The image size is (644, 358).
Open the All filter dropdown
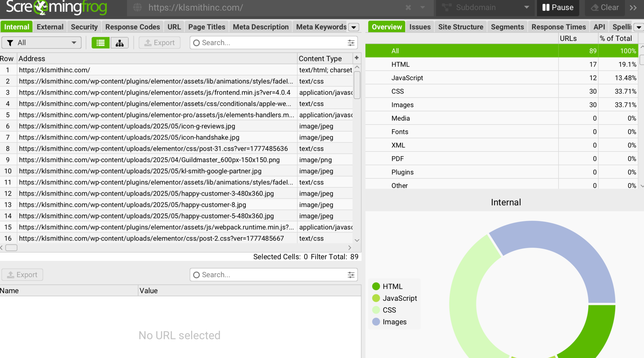[42, 43]
